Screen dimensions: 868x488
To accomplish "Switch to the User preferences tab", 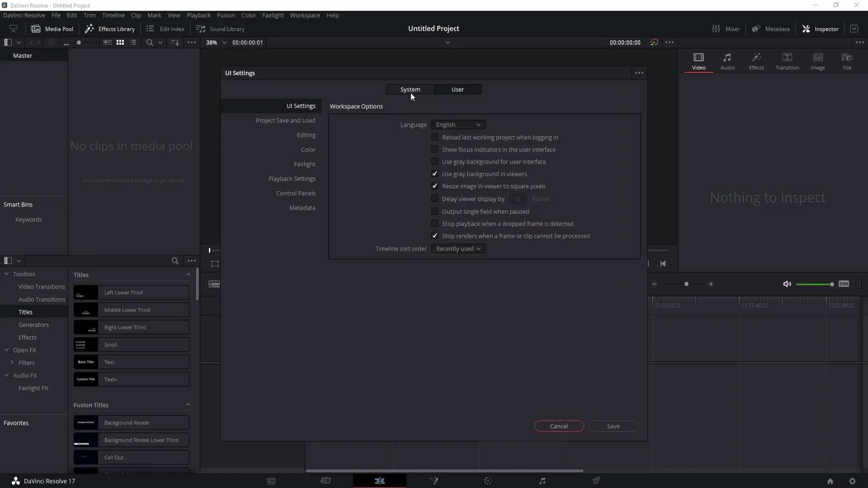I will point(458,89).
